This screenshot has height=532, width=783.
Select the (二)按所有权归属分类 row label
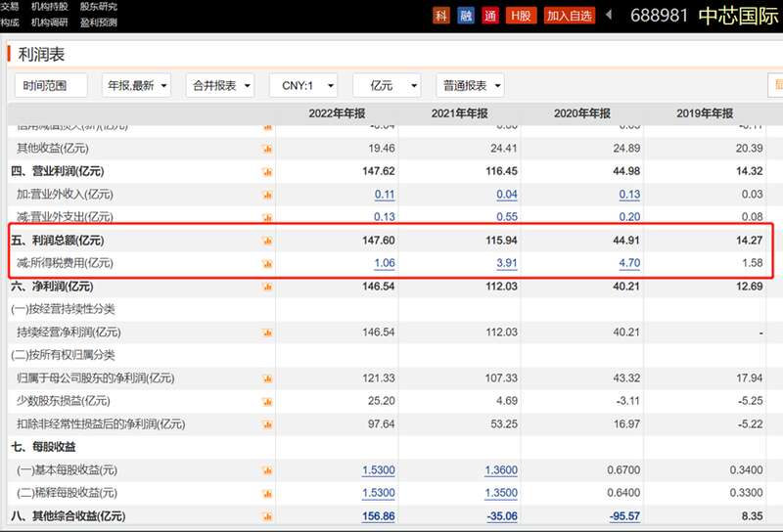coord(63,355)
